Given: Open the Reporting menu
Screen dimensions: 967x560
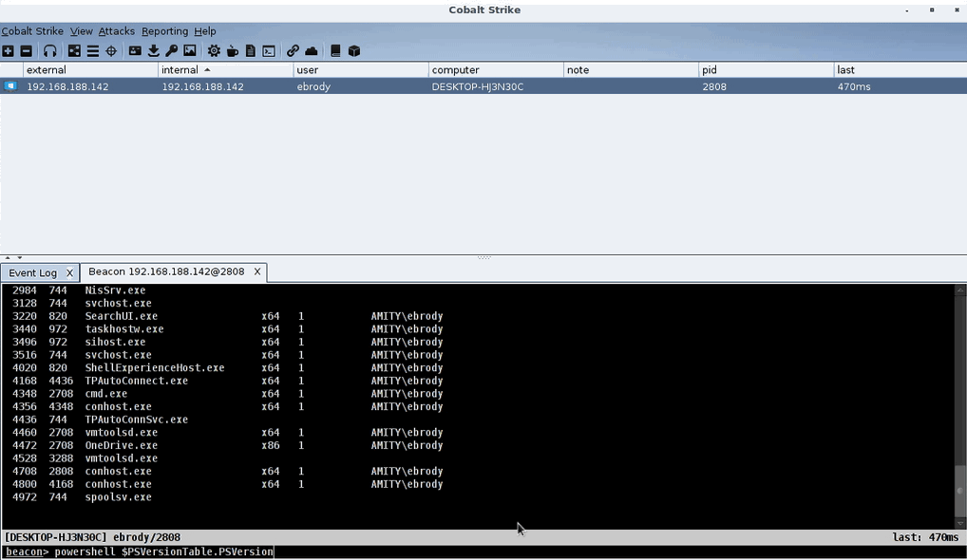Looking at the screenshot, I should tap(164, 30).
